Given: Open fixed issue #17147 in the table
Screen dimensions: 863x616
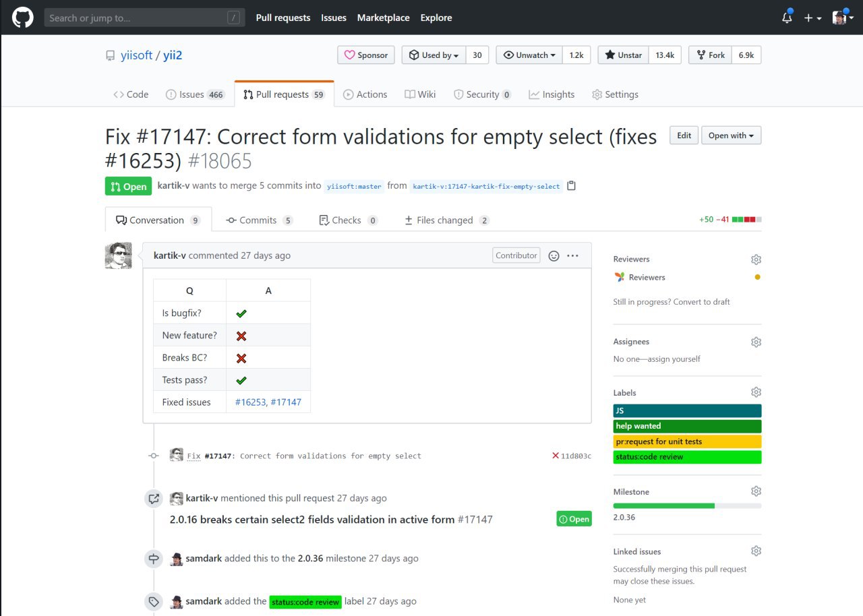Looking at the screenshot, I should pyautogui.click(x=286, y=402).
